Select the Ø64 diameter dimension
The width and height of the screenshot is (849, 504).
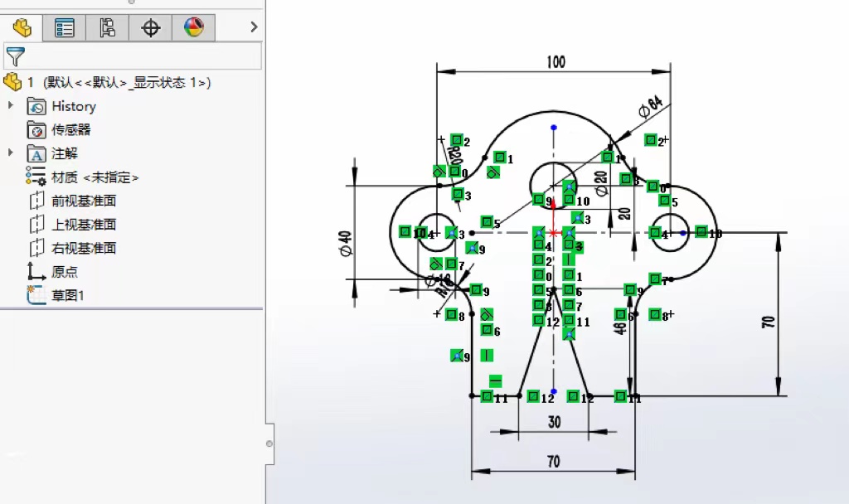pos(652,107)
